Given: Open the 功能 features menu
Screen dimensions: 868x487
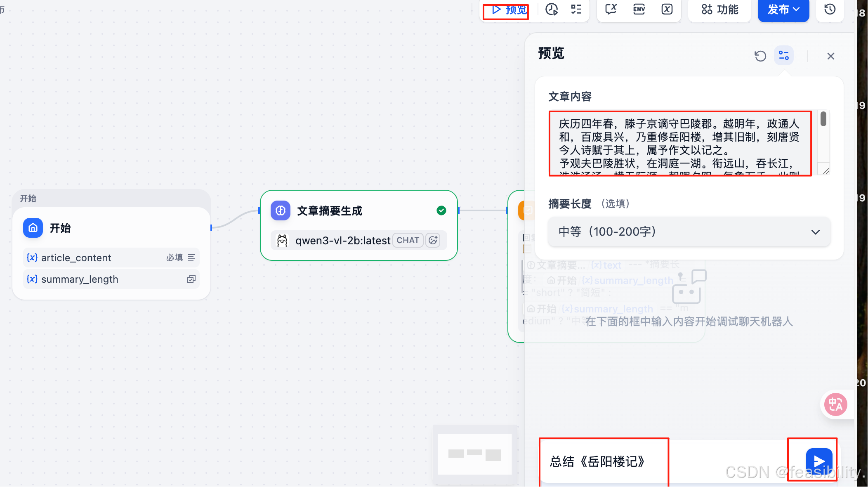Looking at the screenshot, I should 720,9.
